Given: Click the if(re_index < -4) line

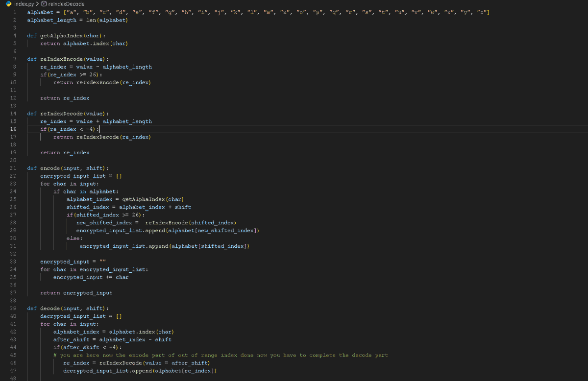Looking at the screenshot, I should pos(70,129).
